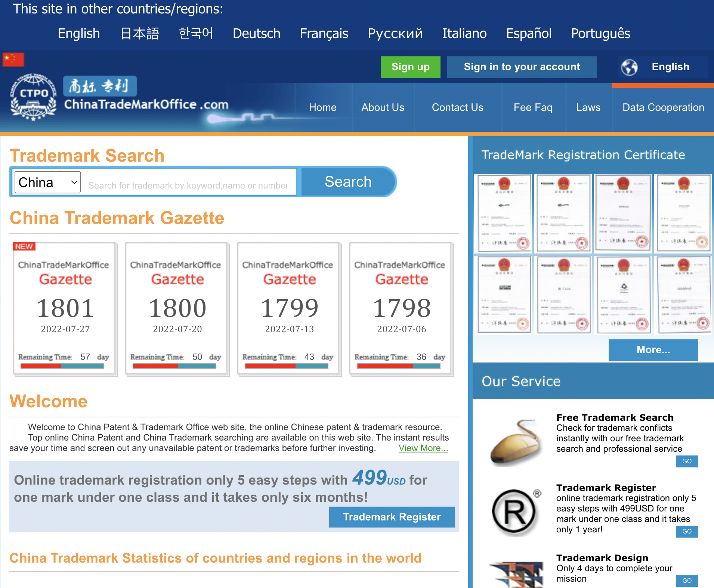Open second certificate thumbnail in top row

pos(563,214)
